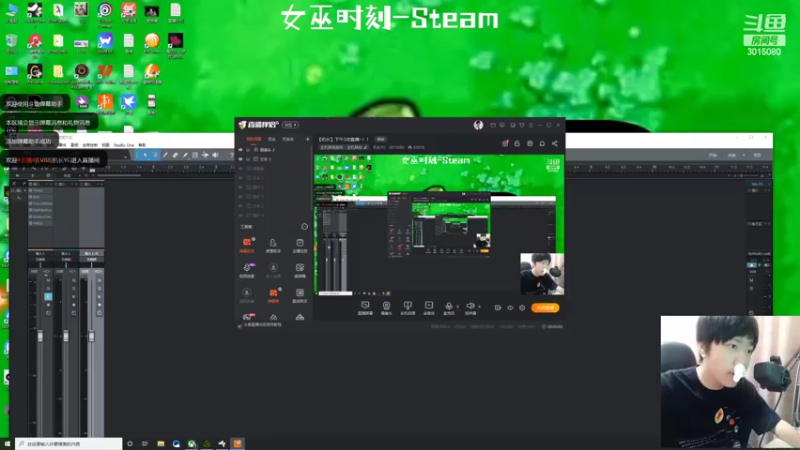The width and height of the screenshot is (800, 450).
Task: Adjust the third mixer channel fader
Action: (x=91, y=336)
